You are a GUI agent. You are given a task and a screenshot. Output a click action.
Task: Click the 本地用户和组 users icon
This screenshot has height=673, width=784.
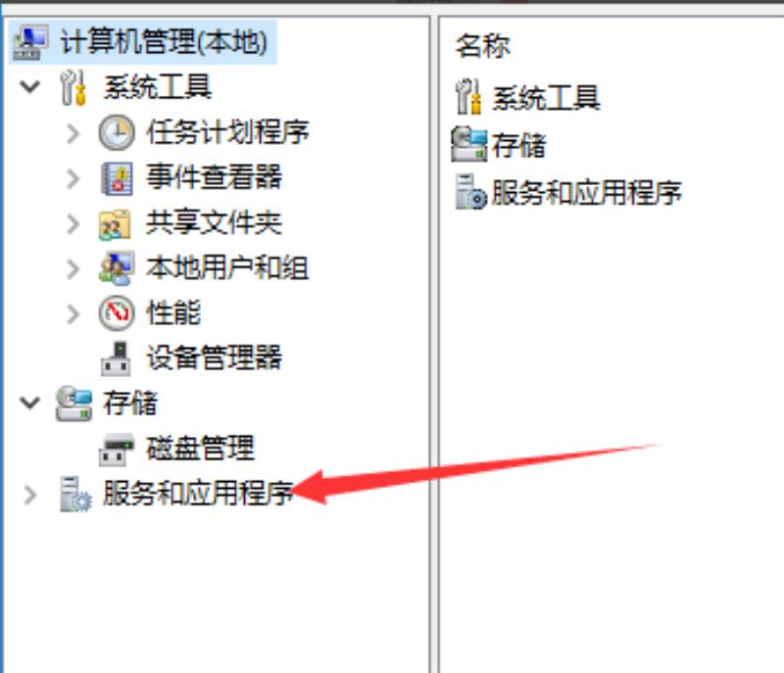pos(117,268)
